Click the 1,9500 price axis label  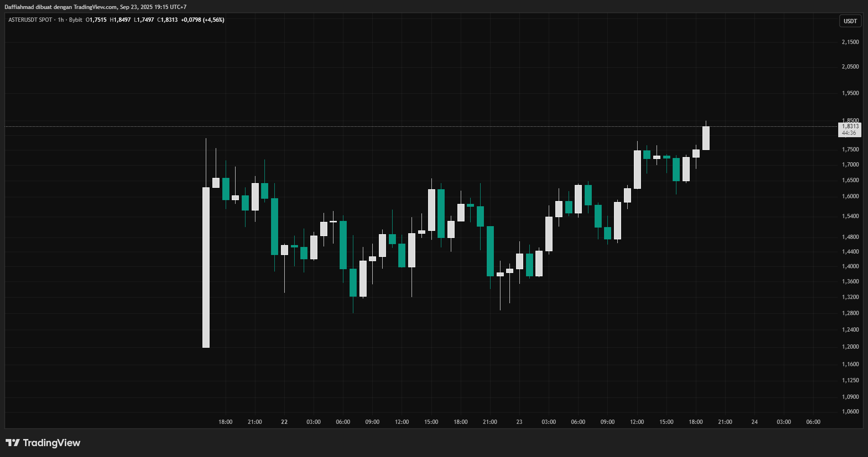pyautogui.click(x=850, y=93)
